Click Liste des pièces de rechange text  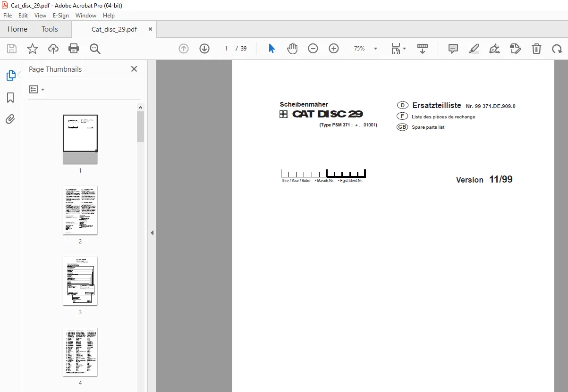tap(443, 117)
